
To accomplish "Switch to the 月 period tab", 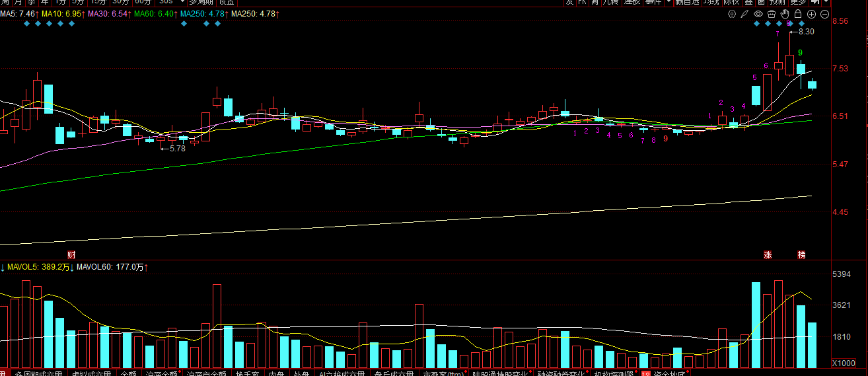I will pos(18,2).
